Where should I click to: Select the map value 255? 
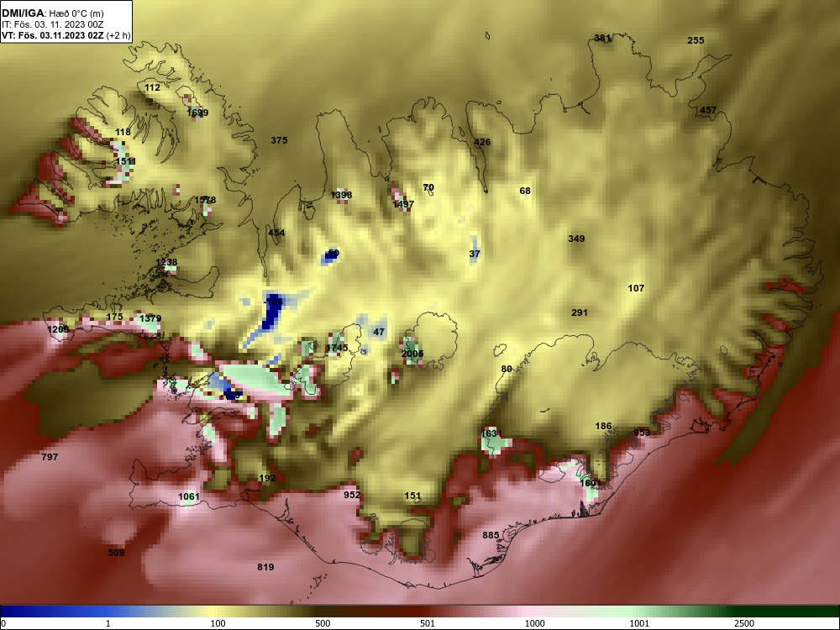696,40
